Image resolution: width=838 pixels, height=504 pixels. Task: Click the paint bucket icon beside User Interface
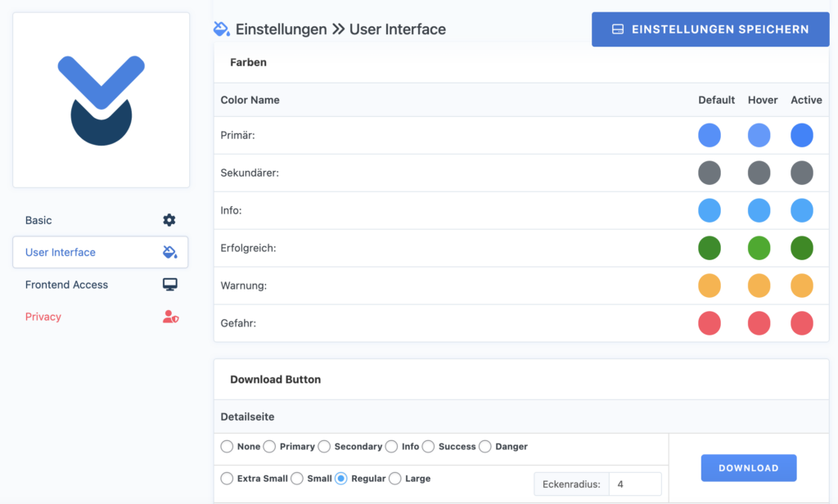(x=170, y=252)
